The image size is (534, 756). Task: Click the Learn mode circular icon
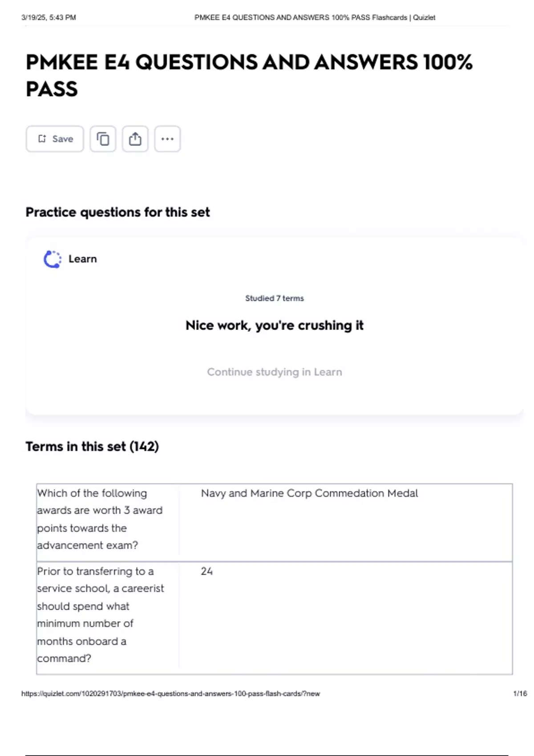tap(52, 259)
